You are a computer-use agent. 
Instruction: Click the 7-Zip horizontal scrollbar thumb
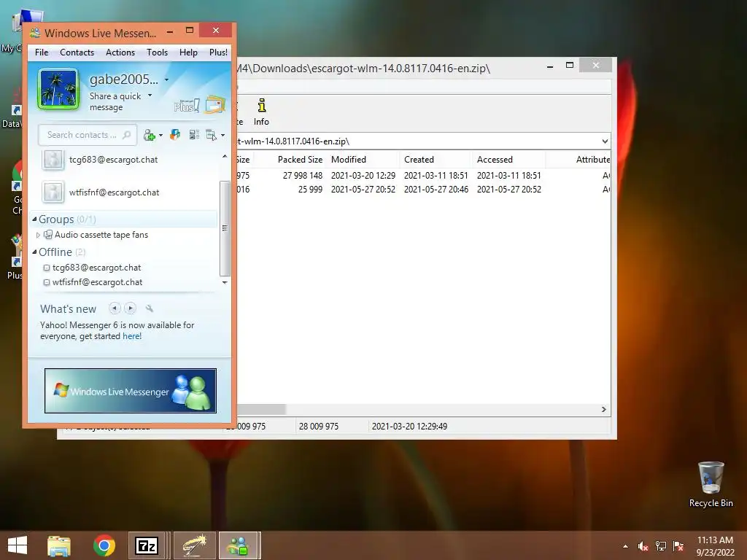tap(261, 410)
